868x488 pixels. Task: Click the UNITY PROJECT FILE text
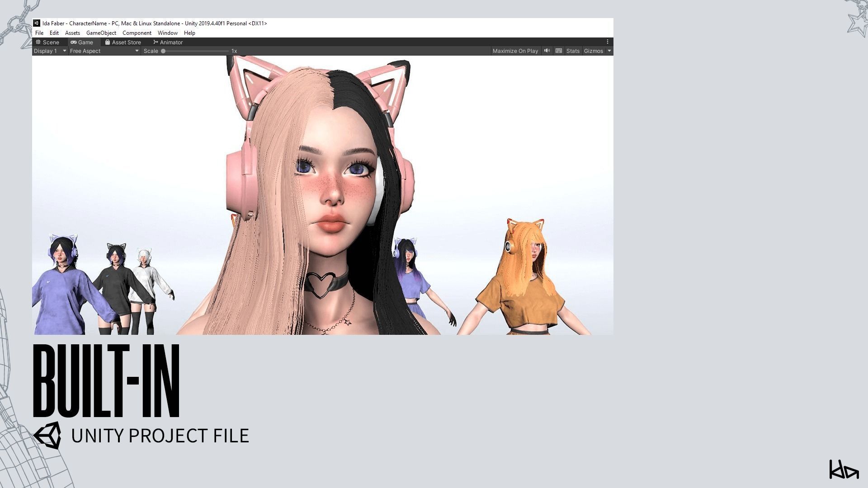pyautogui.click(x=160, y=436)
